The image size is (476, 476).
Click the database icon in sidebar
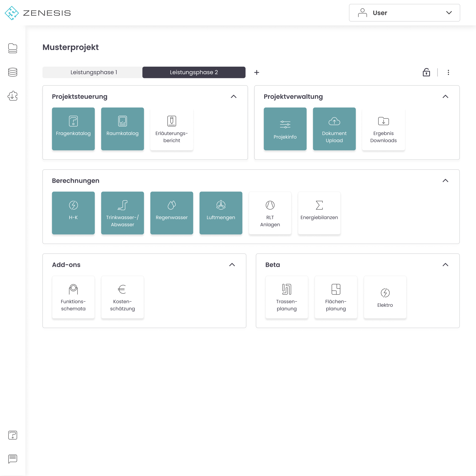[13, 72]
